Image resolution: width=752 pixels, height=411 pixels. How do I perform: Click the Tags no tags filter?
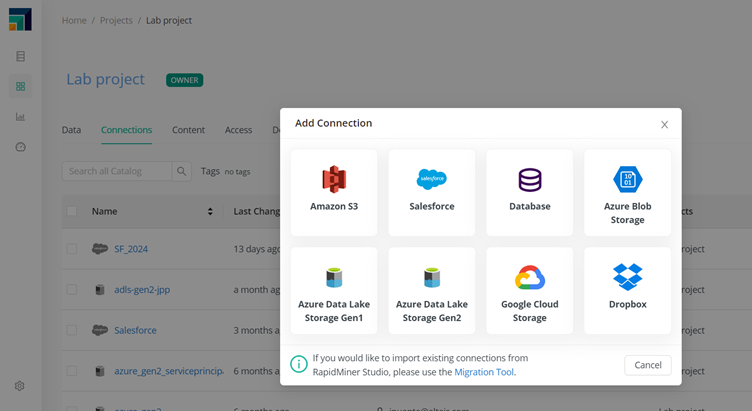pyautogui.click(x=225, y=171)
